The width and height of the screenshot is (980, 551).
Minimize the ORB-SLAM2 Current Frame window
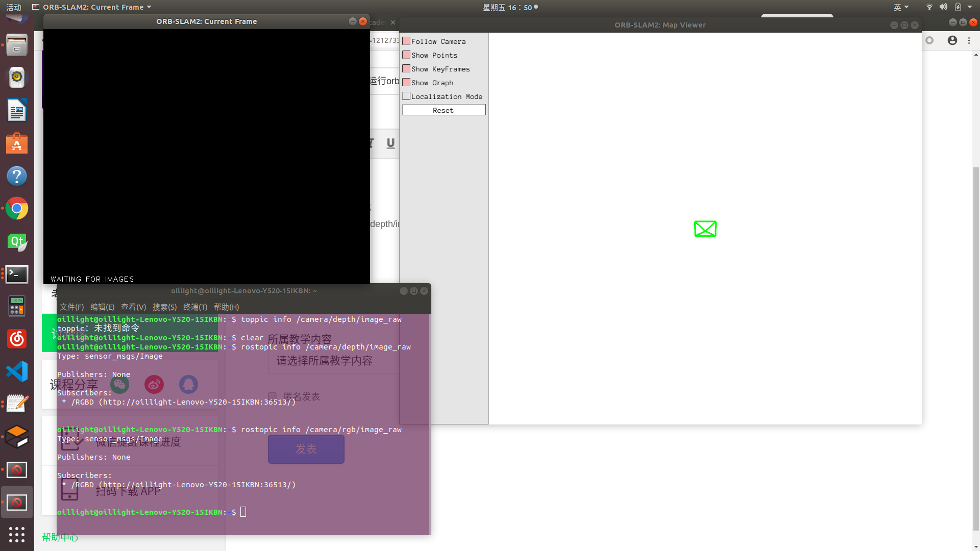coord(352,21)
